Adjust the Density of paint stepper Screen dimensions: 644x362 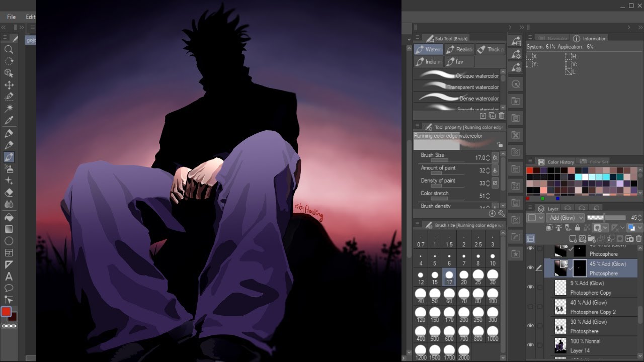coord(488,183)
